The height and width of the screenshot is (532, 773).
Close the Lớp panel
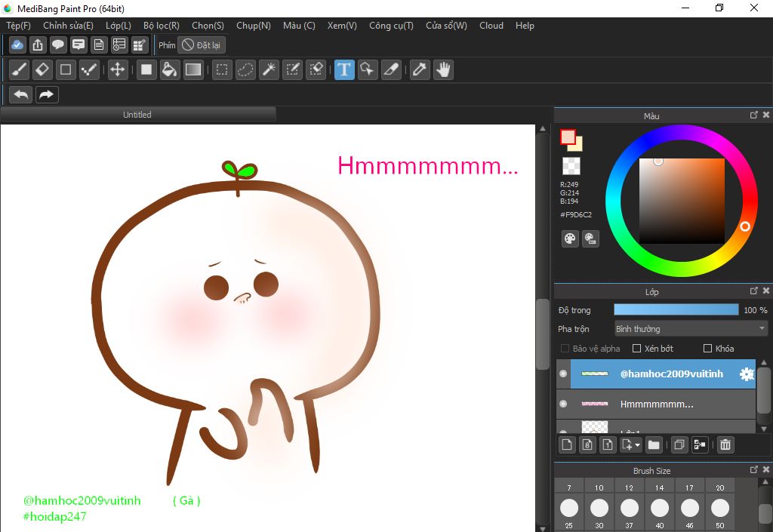(x=765, y=291)
